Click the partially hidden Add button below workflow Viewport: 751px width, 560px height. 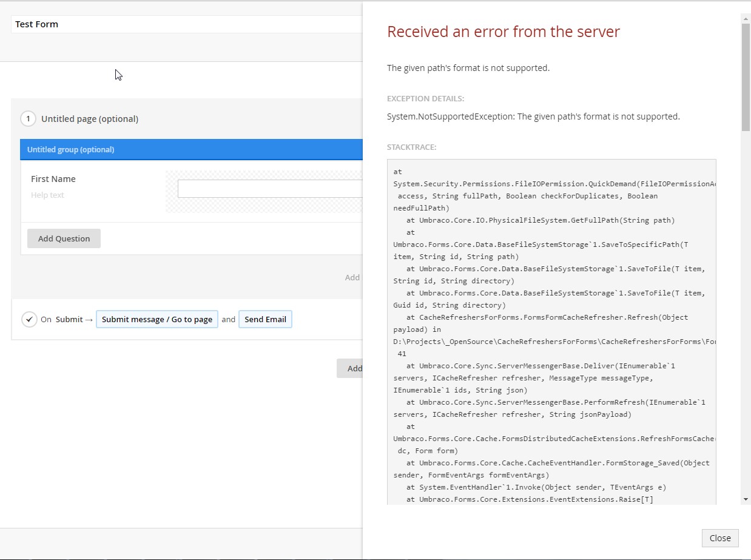[x=350, y=368]
